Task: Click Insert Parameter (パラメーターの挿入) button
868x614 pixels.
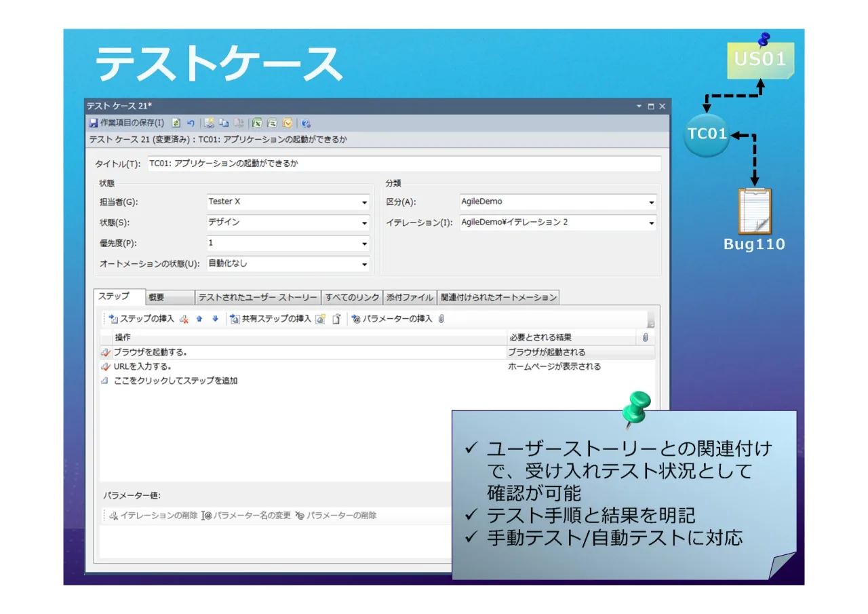Action: pyautogui.click(x=392, y=319)
